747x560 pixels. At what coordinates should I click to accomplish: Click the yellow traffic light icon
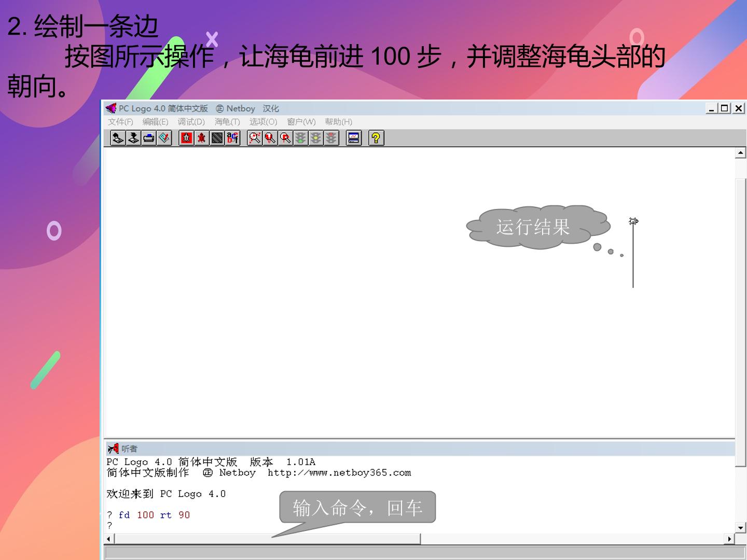click(316, 138)
